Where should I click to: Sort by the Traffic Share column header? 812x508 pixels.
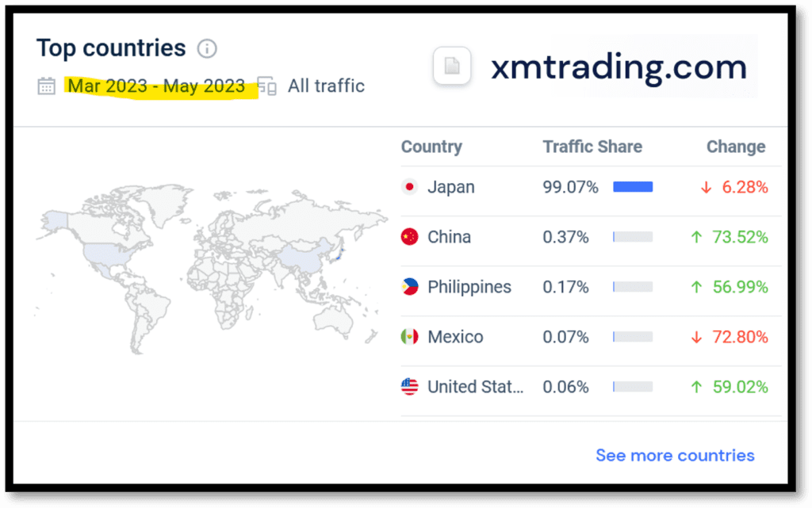pyautogui.click(x=592, y=147)
